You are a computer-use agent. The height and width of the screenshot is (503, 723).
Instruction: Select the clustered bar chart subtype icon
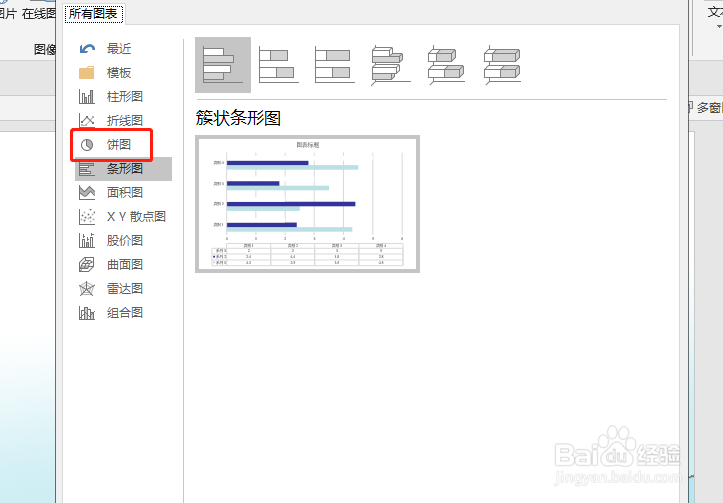tap(223, 65)
